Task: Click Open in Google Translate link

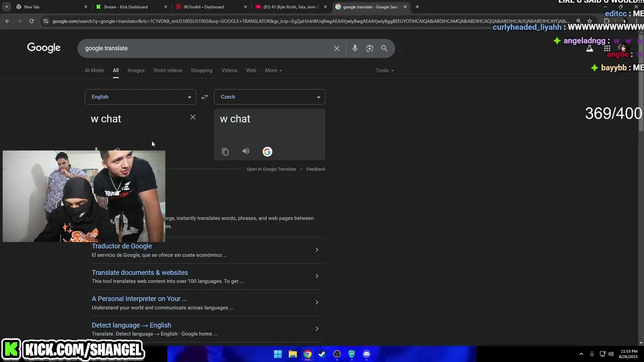Action: point(271,169)
